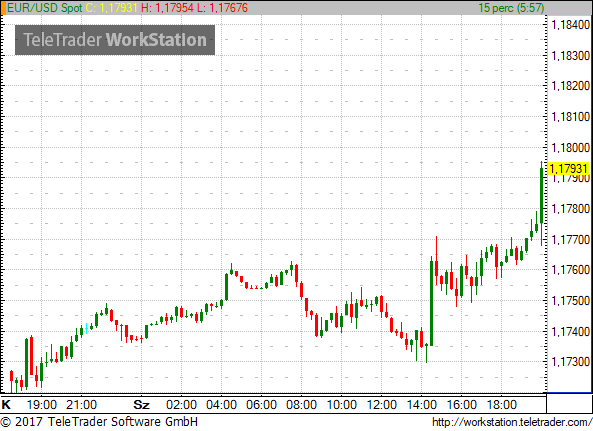
Task: Open the workstation.teletrader.com link
Action: pos(512,422)
